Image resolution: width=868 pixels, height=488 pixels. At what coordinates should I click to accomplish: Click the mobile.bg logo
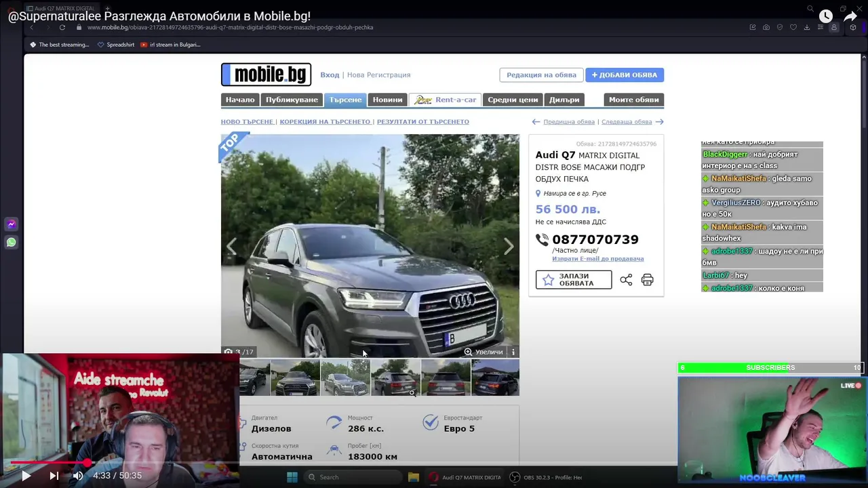[266, 75]
